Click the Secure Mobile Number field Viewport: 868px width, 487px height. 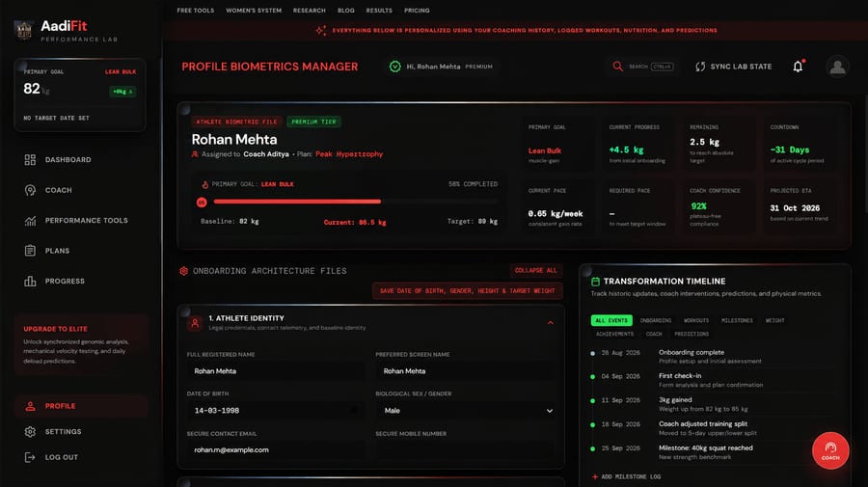pyautogui.click(x=467, y=450)
